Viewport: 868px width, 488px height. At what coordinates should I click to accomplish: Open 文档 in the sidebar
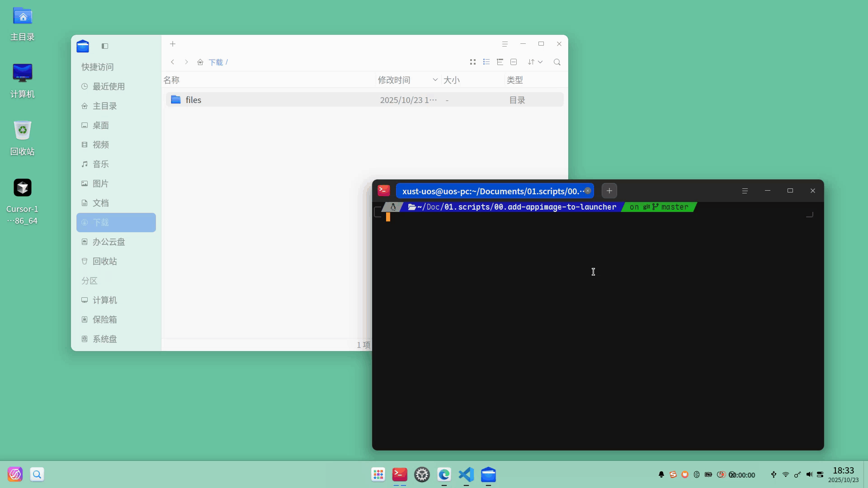tap(116, 203)
